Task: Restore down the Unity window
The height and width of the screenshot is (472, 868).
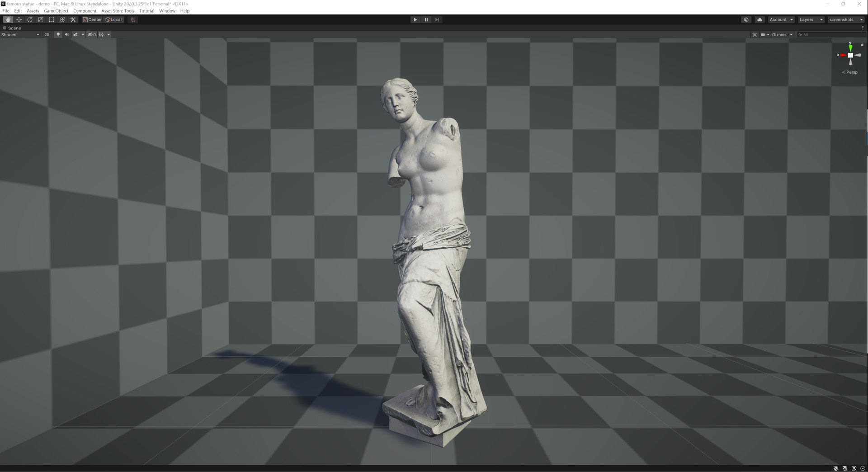Action: click(843, 4)
